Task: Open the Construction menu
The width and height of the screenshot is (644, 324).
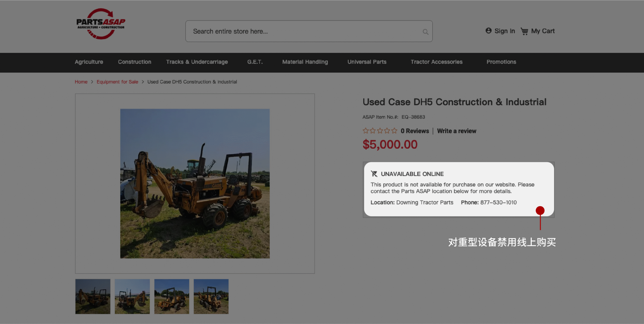Action: pos(135,62)
